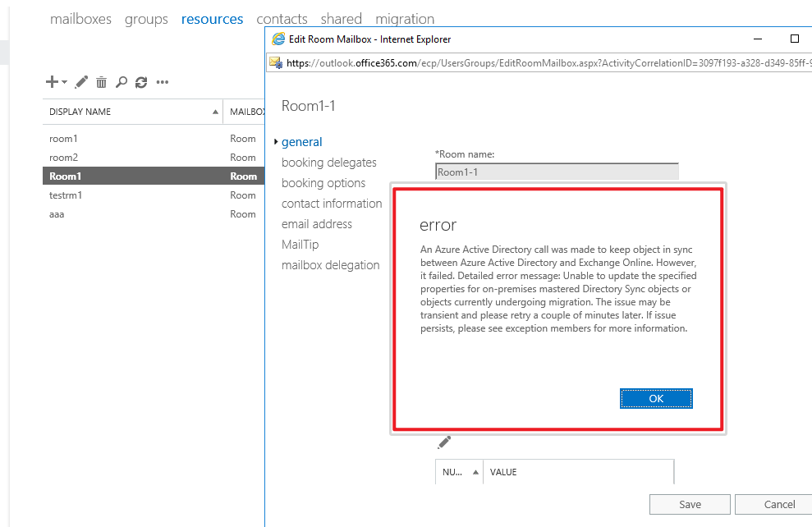
Task: Click the Room name input field
Action: point(557,172)
